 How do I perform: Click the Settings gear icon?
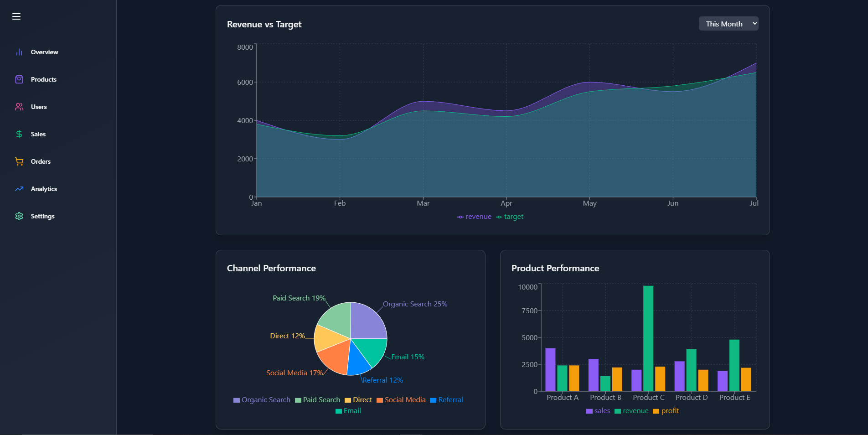(x=19, y=216)
